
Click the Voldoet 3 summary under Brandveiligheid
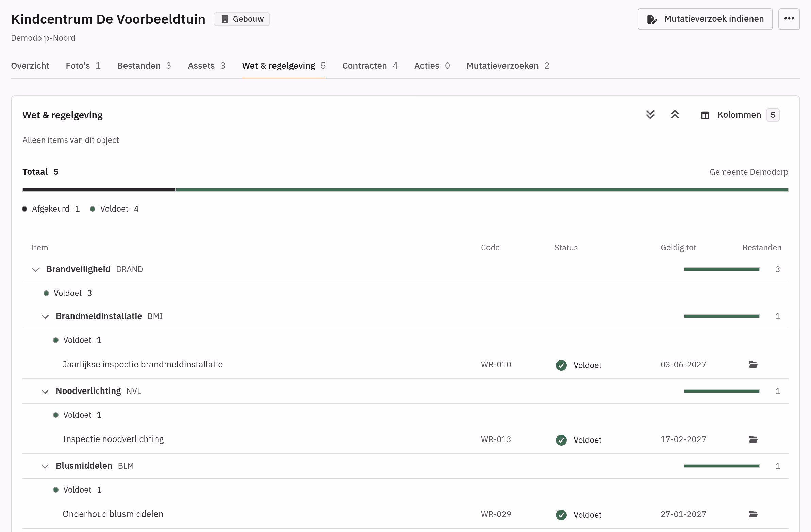click(68, 293)
